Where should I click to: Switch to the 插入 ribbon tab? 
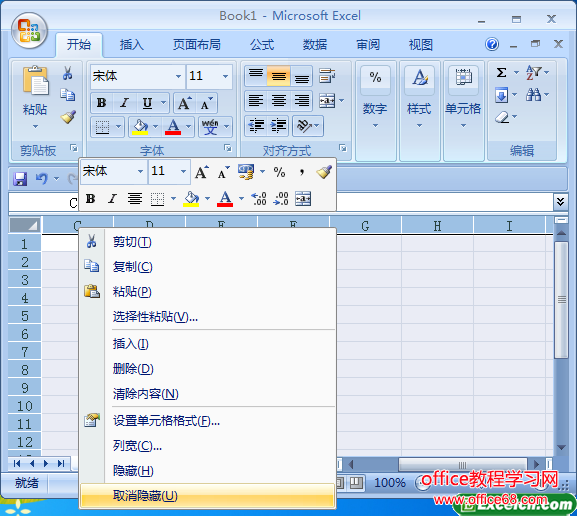[131, 45]
